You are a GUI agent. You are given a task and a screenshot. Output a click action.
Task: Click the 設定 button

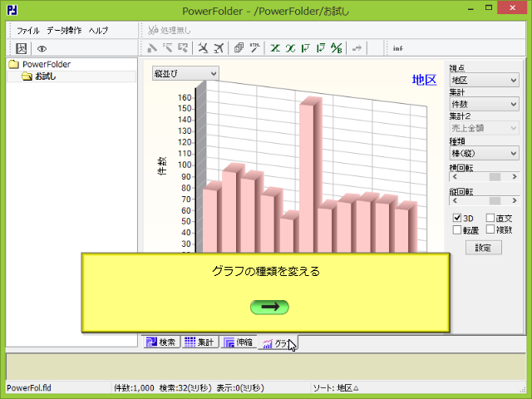[x=484, y=248]
